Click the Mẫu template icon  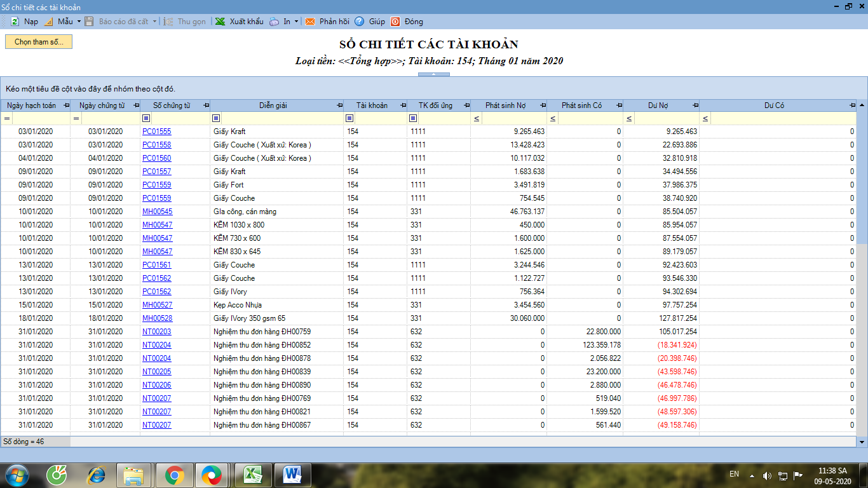pos(48,22)
